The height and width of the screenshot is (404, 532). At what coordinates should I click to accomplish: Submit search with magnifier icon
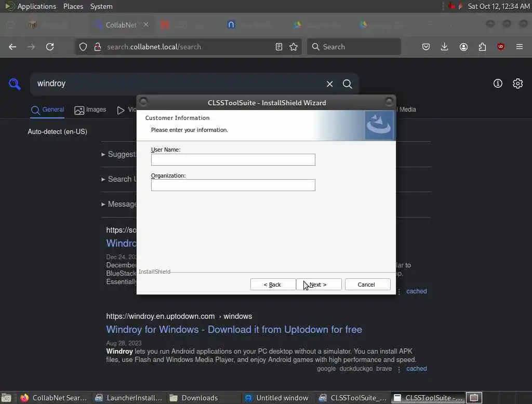coord(347,84)
